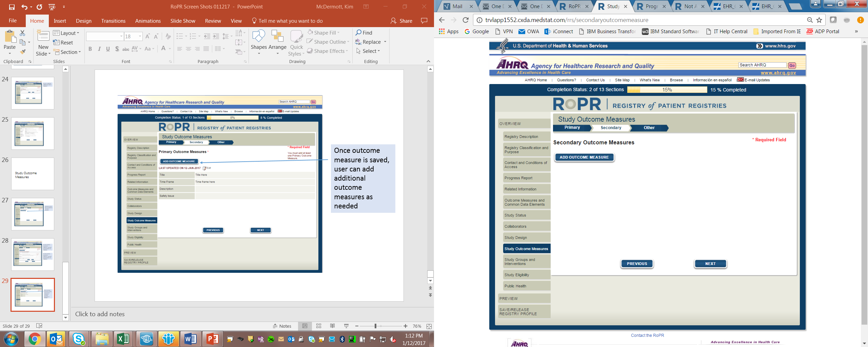This screenshot has width=868, height=347.
Task: Click the NEXT button on the webpage
Action: [x=710, y=264]
